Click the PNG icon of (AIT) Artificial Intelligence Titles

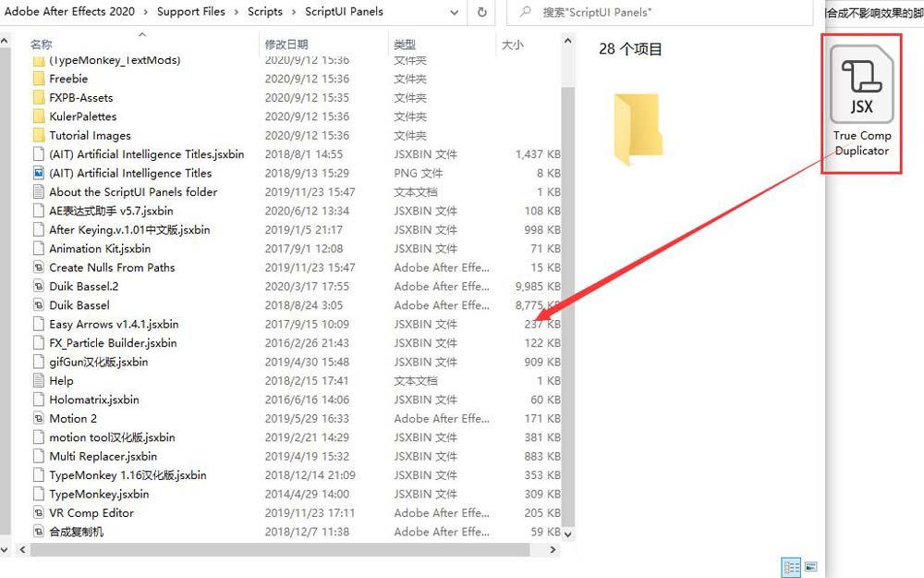[x=39, y=173]
